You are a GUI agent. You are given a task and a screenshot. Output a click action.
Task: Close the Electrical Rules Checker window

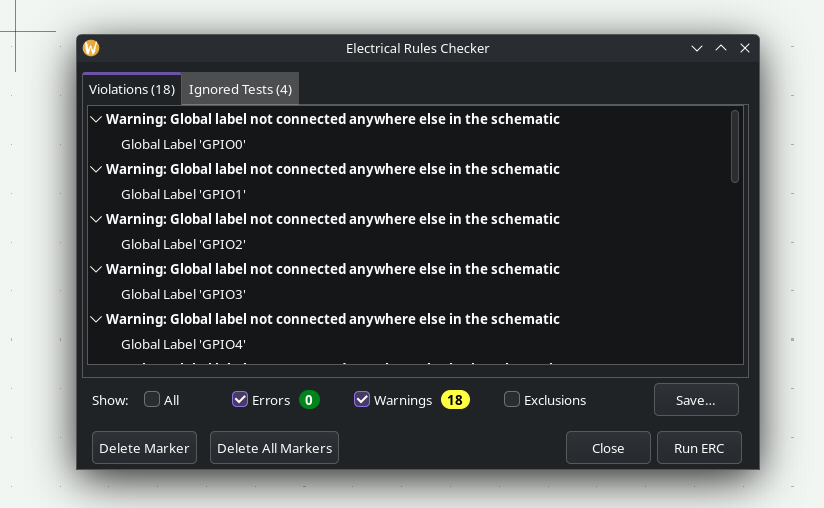[x=744, y=48]
